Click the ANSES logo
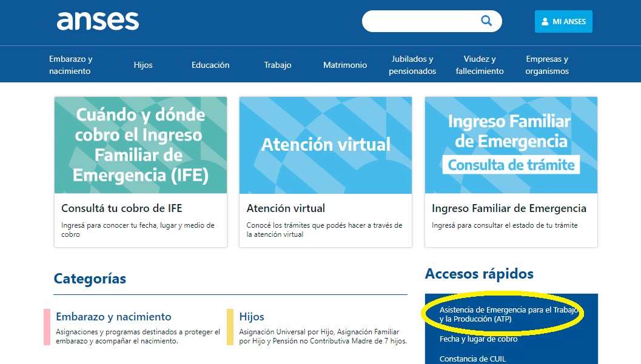 click(x=98, y=21)
